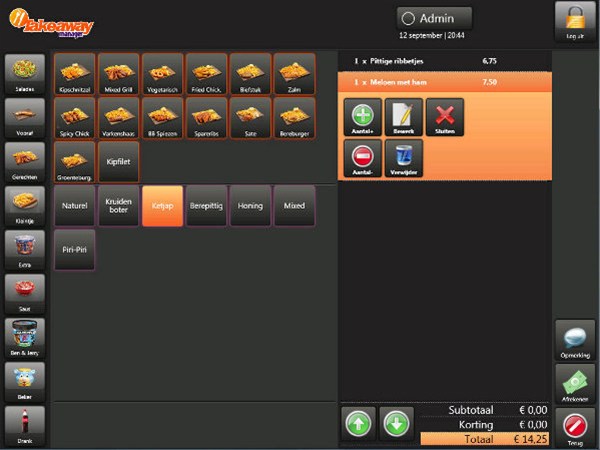Click the Afrekenen cash icon
This screenshot has width=600, height=450.
click(575, 383)
